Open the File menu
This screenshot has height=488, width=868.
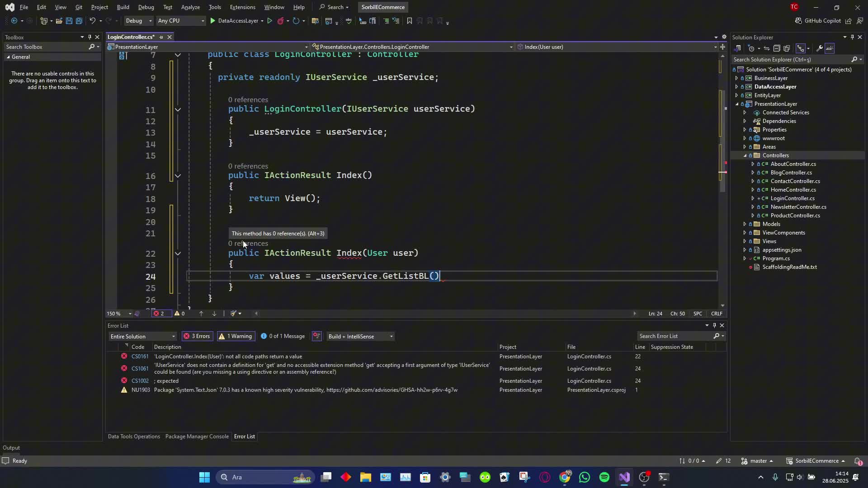pyautogui.click(x=24, y=7)
